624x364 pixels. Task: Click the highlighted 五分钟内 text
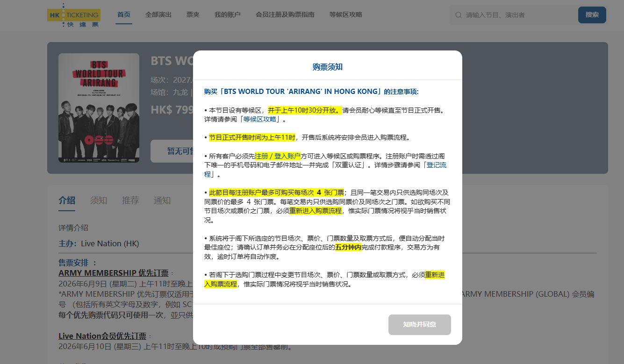pyautogui.click(x=348, y=248)
